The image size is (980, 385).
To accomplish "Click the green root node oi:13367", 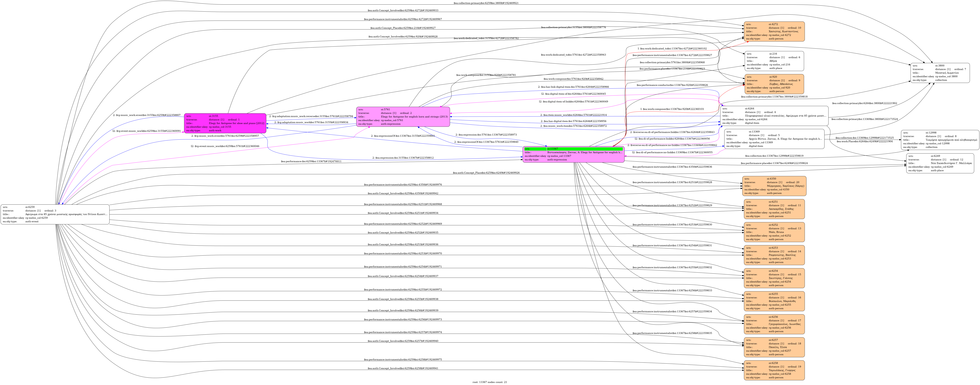I will click(573, 154).
